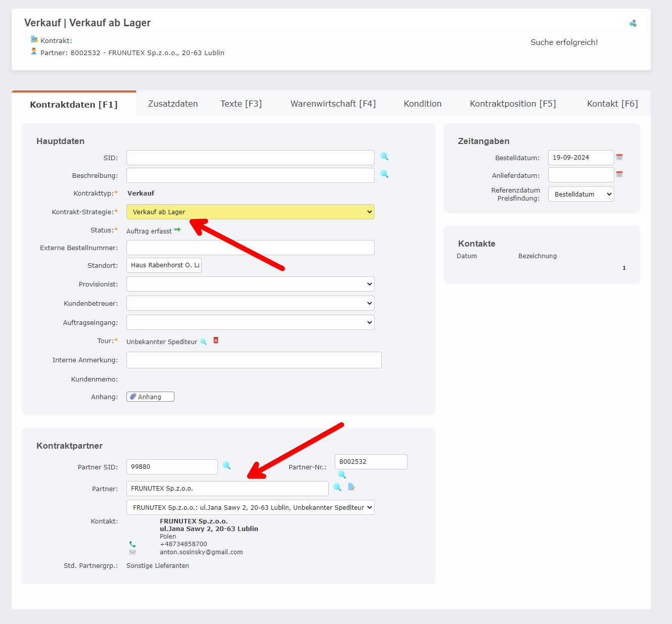Expand the Kontrakt-Strategie dropdown
The width and height of the screenshot is (672, 624).
click(250, 212)
